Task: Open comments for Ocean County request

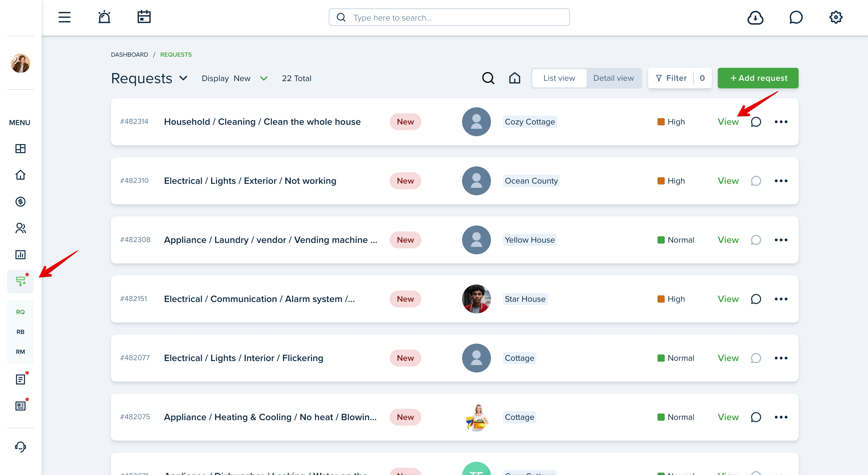Action: click(756, 181)
